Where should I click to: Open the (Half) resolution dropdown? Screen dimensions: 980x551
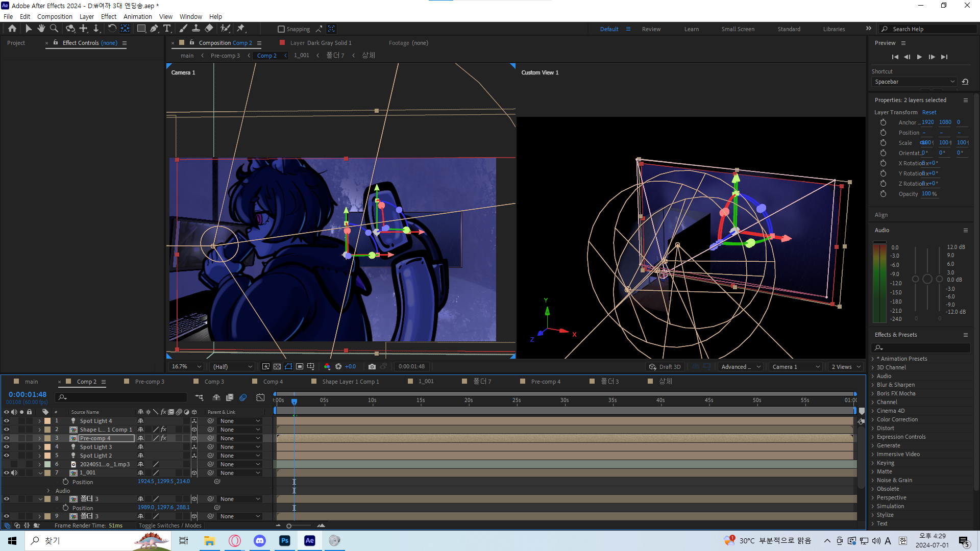click(x=233, y=367)
